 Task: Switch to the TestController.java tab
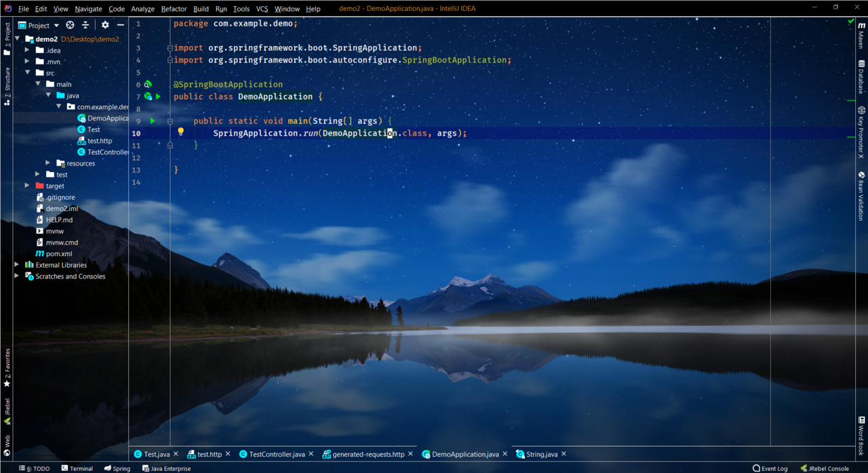pyautogui.click(x=277, y=454)
